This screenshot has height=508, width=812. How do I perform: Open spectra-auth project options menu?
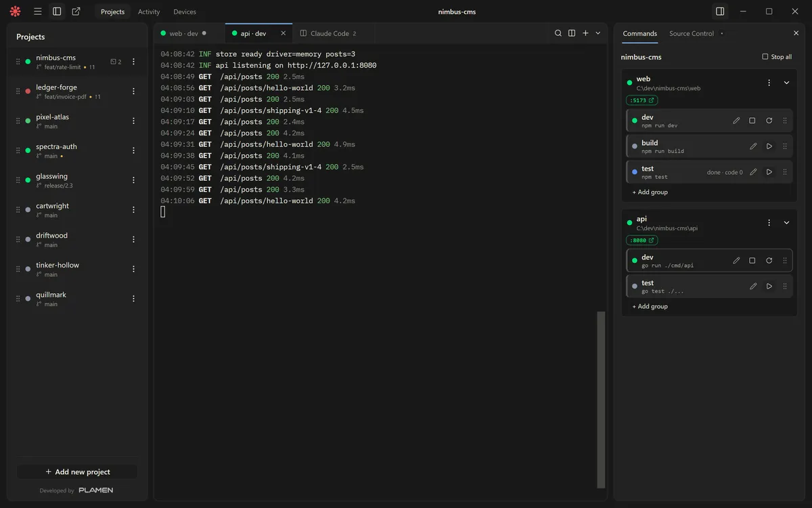133,150
